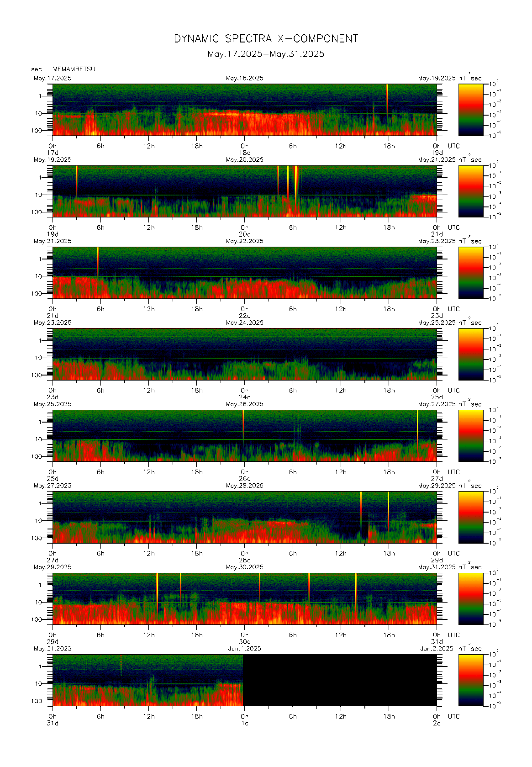Click the May.30.2025 date label
Viewport: 532px width, 767px height.
point(245,567)
